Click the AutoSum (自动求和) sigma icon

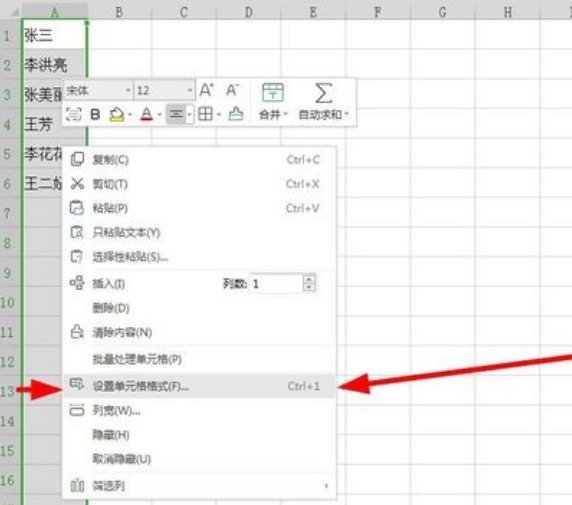click(324, 93)
